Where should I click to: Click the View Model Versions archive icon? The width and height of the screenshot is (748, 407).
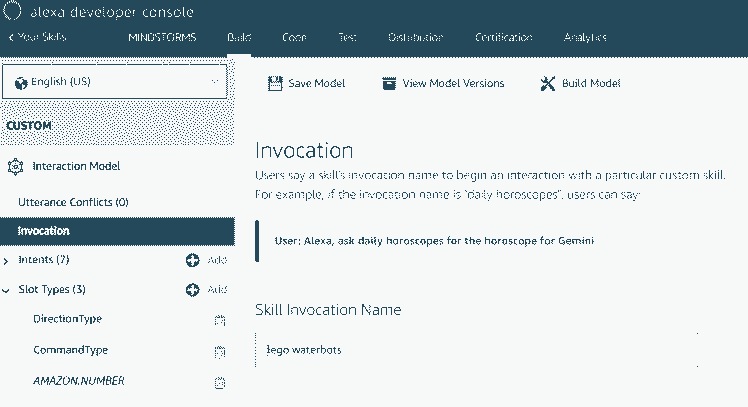pyautogui.click(x=389, y=83)
